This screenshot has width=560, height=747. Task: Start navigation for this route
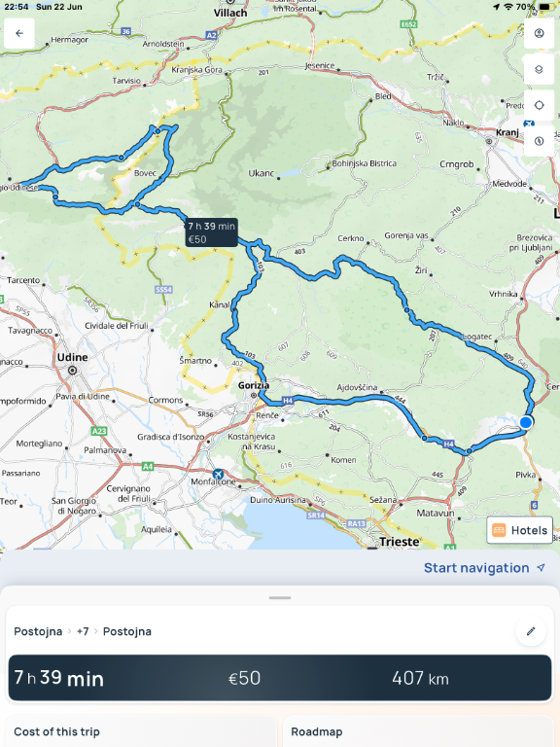(476, 568)
